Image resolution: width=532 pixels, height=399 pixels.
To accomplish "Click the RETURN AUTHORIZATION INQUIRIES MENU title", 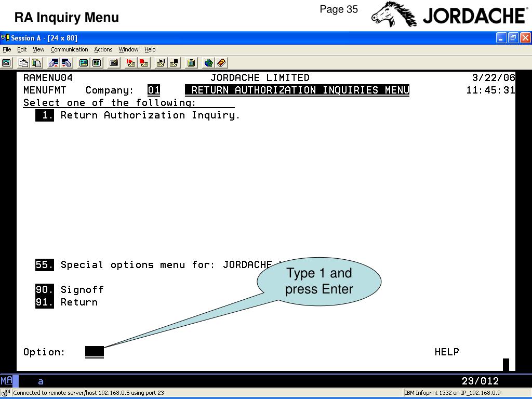I will pos(297,90).
